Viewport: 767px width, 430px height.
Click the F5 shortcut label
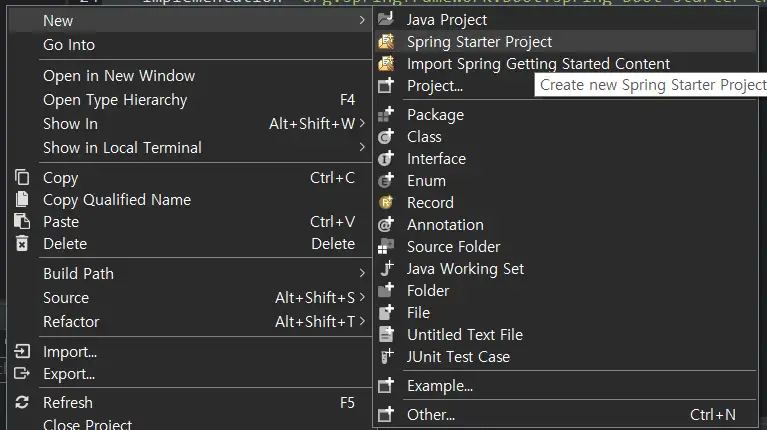pos(347,402)
